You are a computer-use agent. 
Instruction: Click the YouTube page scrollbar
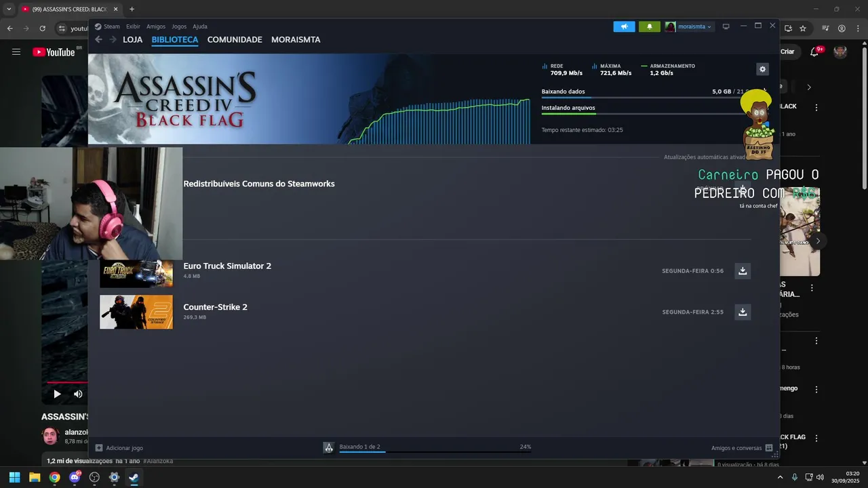coord(865,119)
